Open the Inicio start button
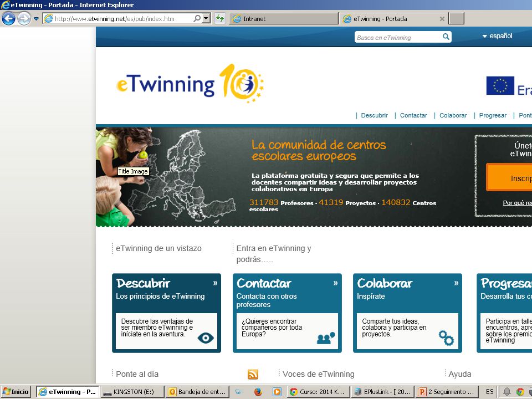This screenshot has height=399, width=532. tap(16, 392)
